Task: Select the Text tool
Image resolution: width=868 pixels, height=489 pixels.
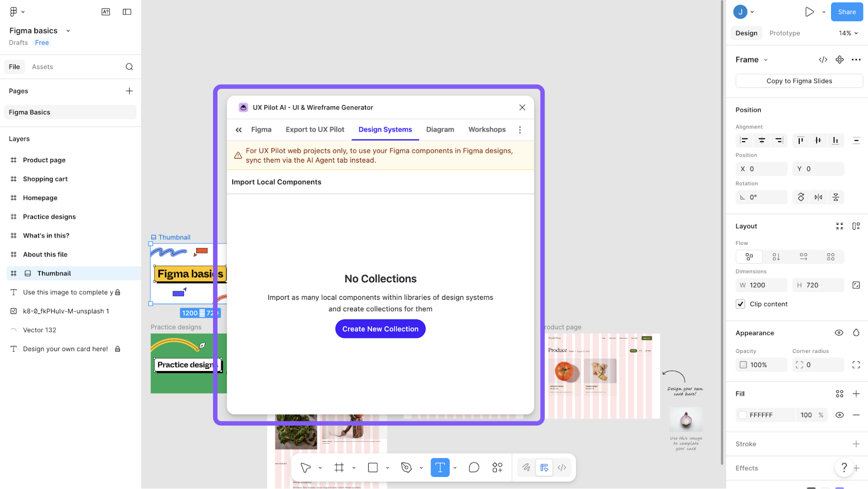Action: click(x=440, y=468)
